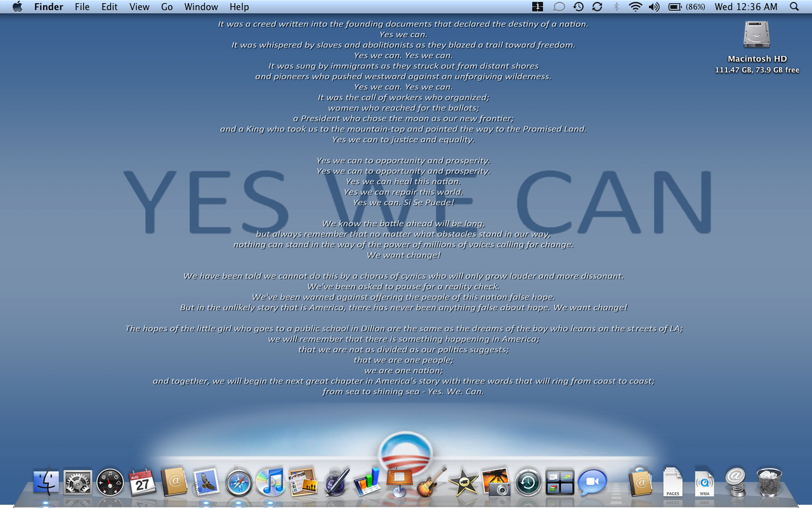Open iChat status bubble in menu bar
Screen dimensions: 812x508
559,7
